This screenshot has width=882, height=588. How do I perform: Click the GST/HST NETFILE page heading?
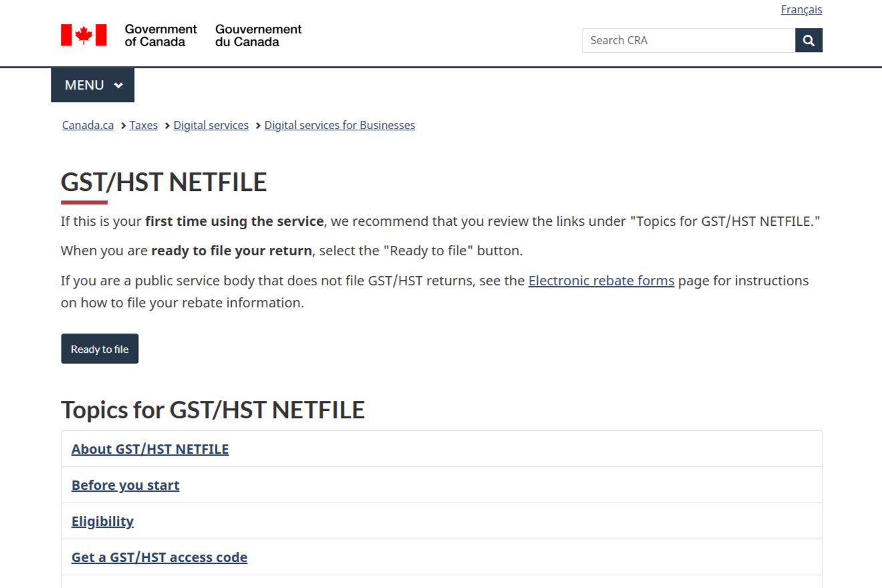click(164, 182)
